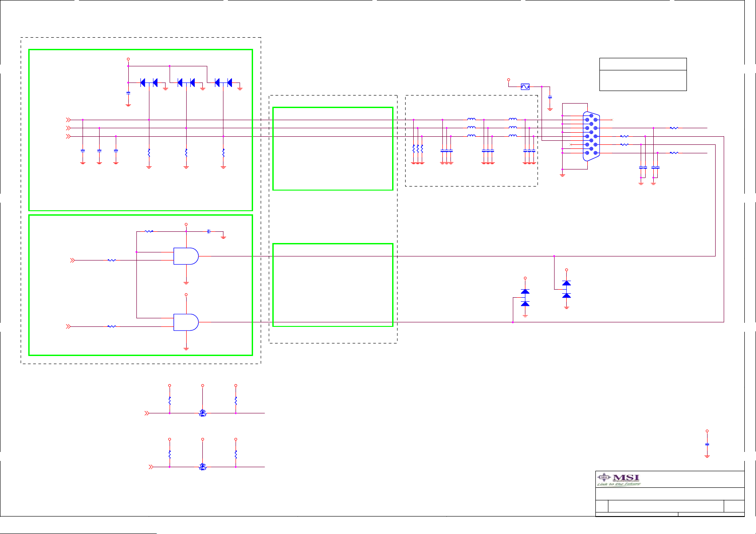The height and width of the screenshot is (534, 756).
Task: Select the leftmost diode pair in the top row
Action: point(149,82)
